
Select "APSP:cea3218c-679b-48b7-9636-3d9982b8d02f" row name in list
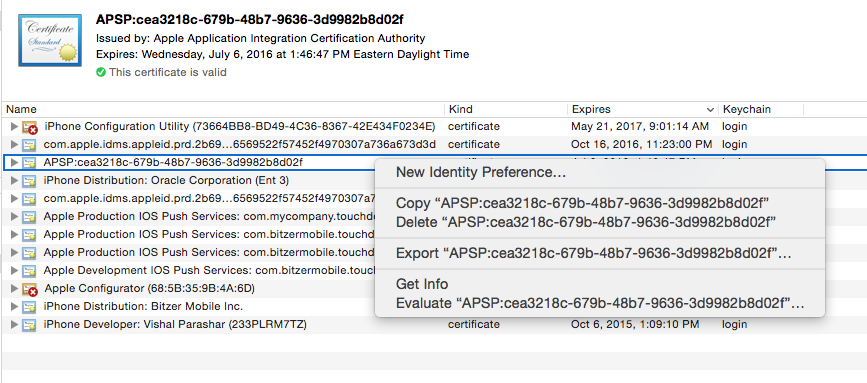(173, 162)
